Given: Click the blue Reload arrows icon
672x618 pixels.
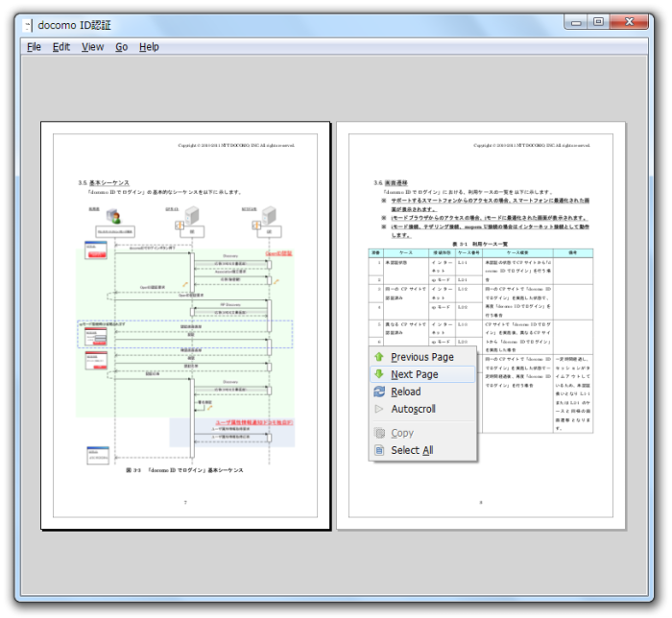Looking at the screenshot, I should coord(379,392).
